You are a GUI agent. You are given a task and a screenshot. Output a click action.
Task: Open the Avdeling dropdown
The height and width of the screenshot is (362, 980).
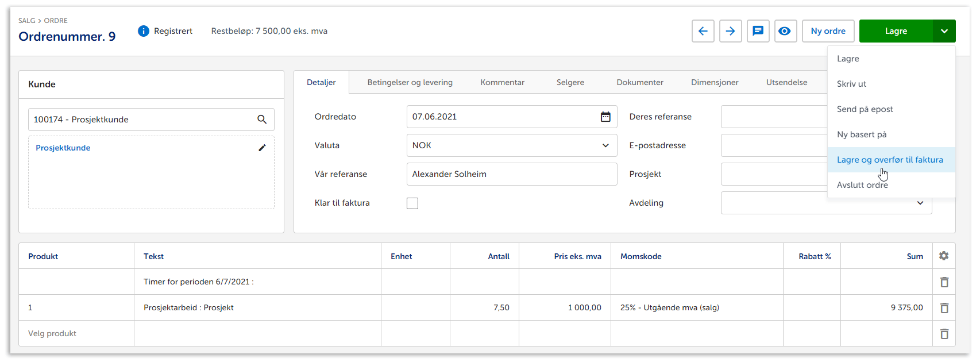[x=920, y=203]
